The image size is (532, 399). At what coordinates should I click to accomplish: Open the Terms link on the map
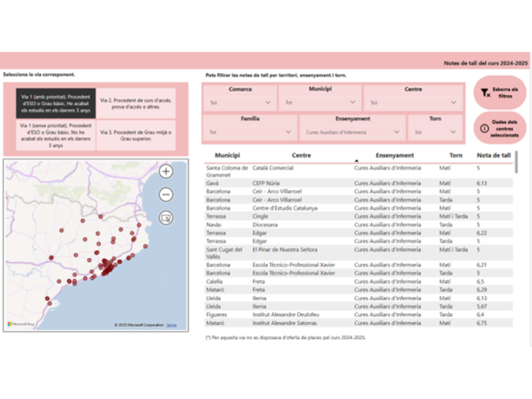coord(172,325)
